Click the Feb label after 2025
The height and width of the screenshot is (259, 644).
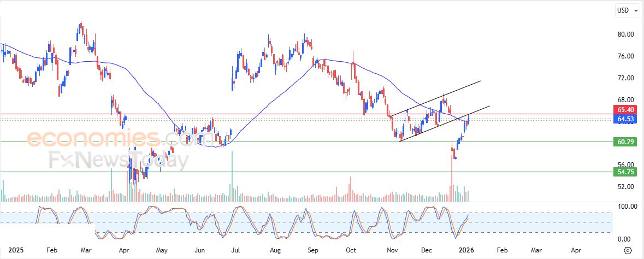point(51,250)
